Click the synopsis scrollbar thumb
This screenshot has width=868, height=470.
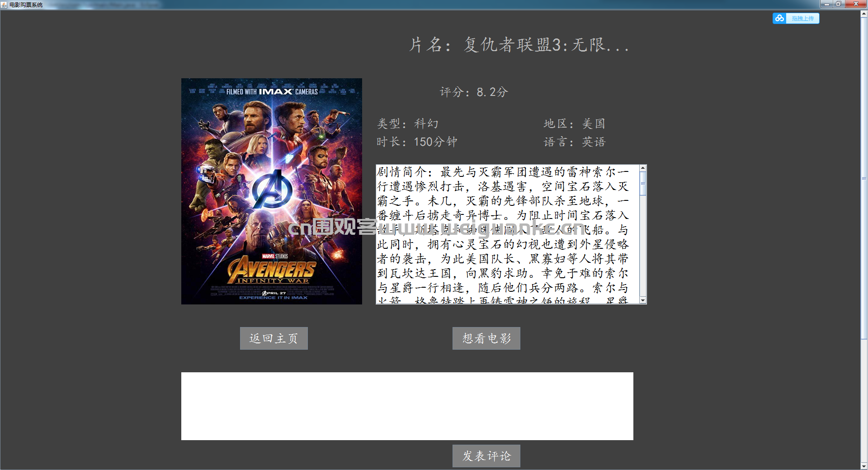[x=643, y=184]
